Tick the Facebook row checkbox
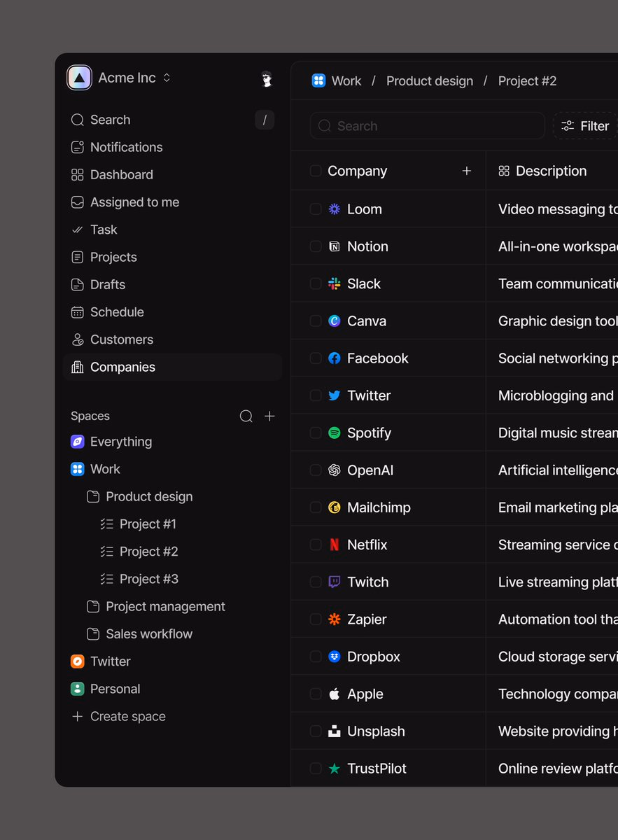Image resolution: width=618 pixels, height=840 pixels. [316, 358]
